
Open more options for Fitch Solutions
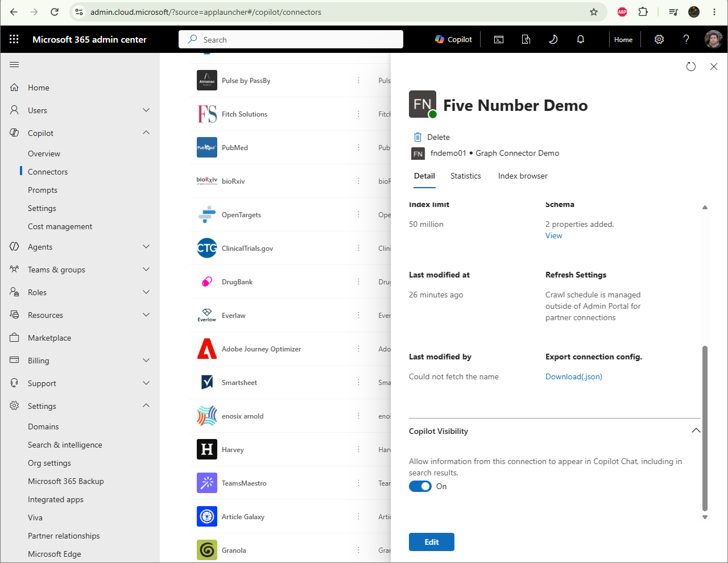[x=358, y=114]
